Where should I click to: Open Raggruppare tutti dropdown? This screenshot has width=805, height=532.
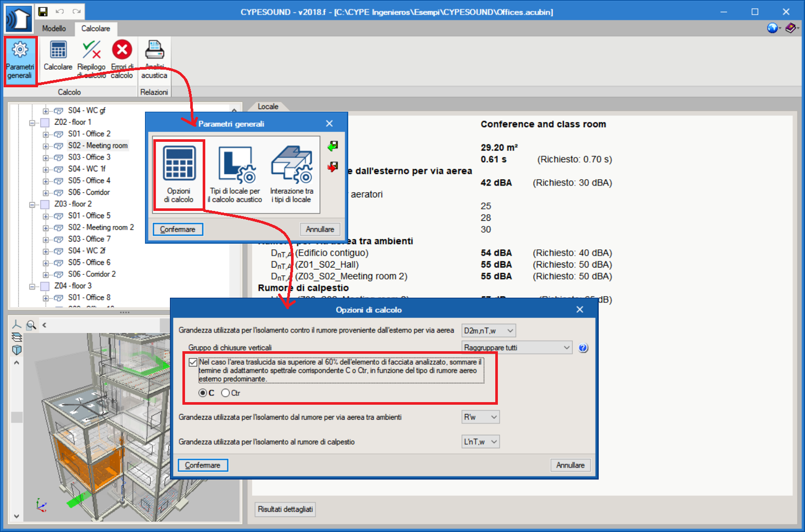pyautogui.click(x=517, y=348)
